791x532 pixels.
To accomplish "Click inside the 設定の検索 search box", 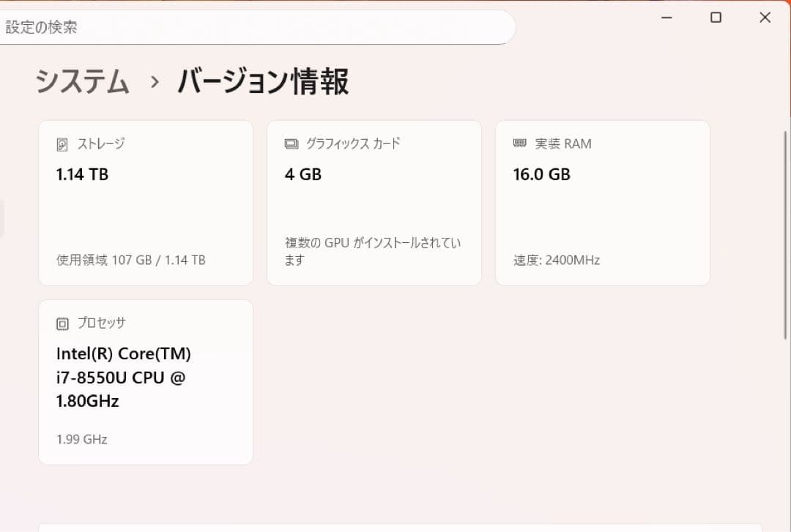I will (256, 26).
